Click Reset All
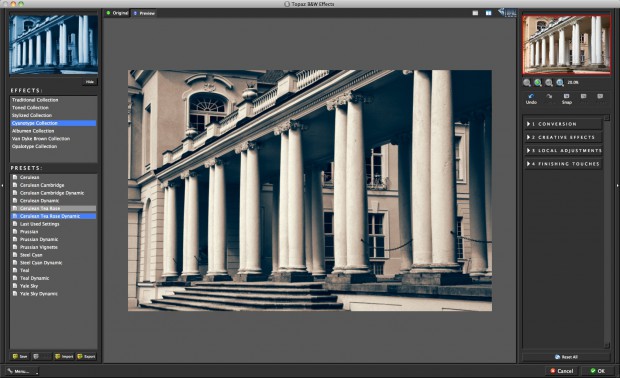 click(x=566, y=357)
